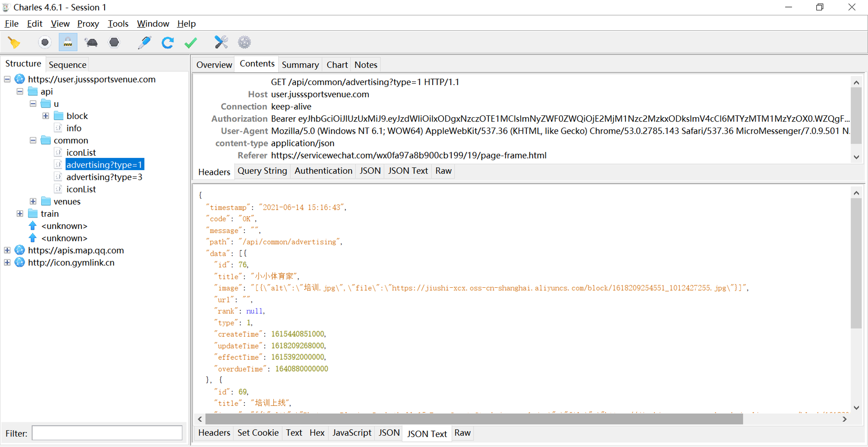
Task: Collapse the user.jusssportsvenue.com host node
Action: 7,79
